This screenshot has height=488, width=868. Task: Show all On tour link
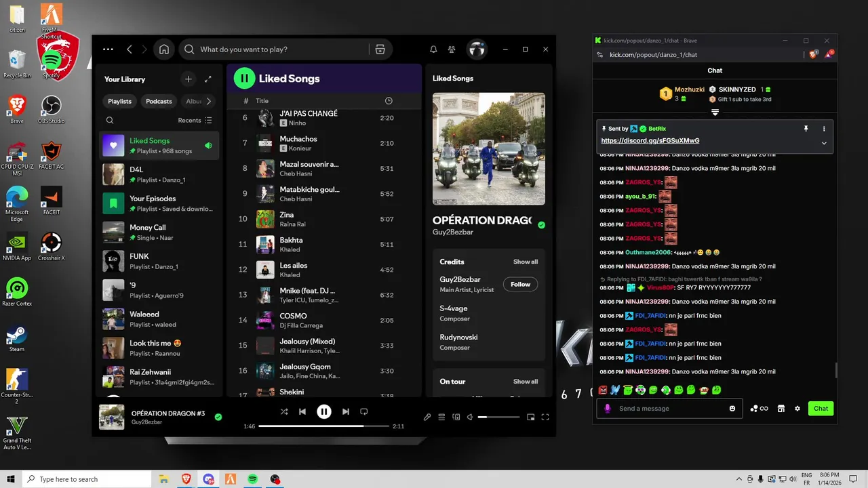526,382
